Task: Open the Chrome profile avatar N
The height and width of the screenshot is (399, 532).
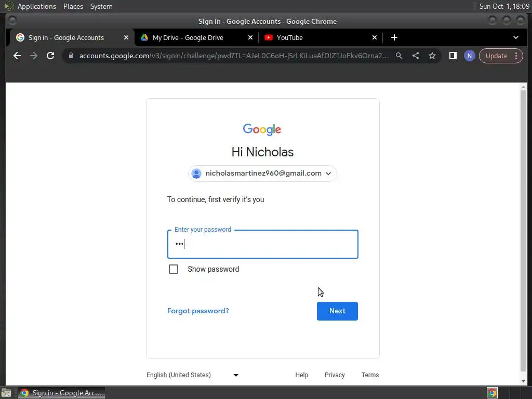Action: click(470, 56)
